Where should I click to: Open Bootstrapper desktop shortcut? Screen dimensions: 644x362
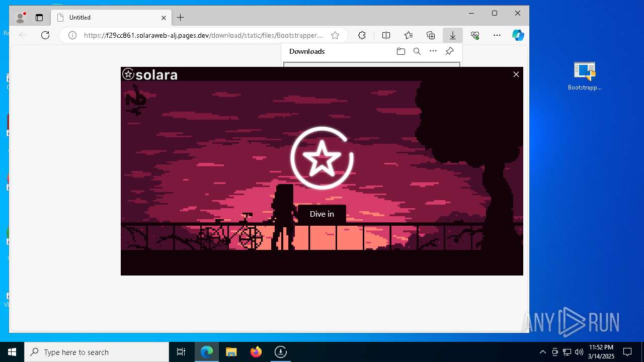click(585, 76)
